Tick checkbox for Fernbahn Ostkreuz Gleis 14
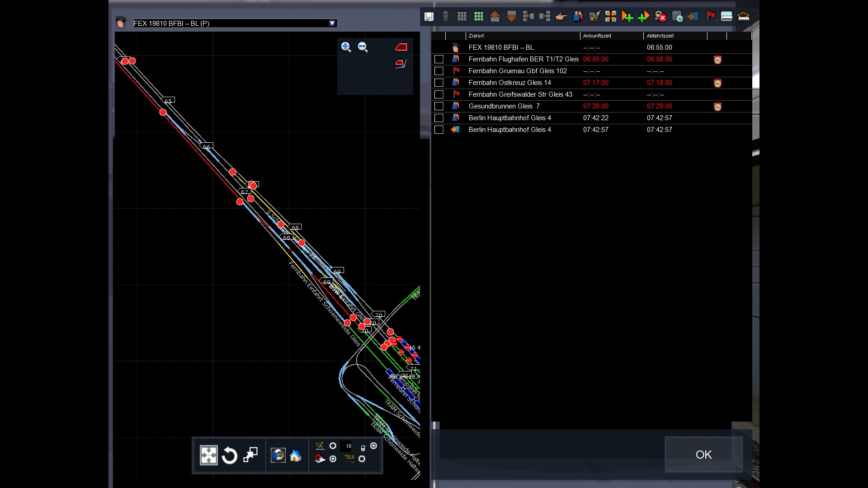This screenshot has height=488, width=868. coord(439,83)
